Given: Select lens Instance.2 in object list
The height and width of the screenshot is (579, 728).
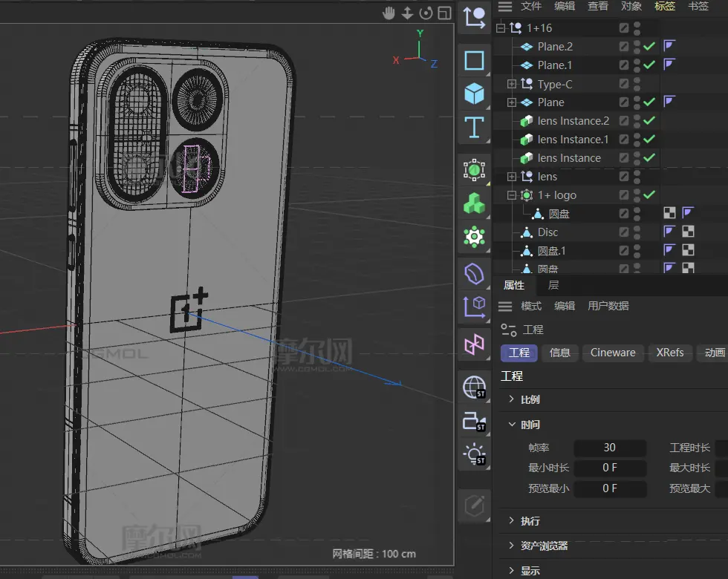Looking at the screenshot, I should click(573, 121).
